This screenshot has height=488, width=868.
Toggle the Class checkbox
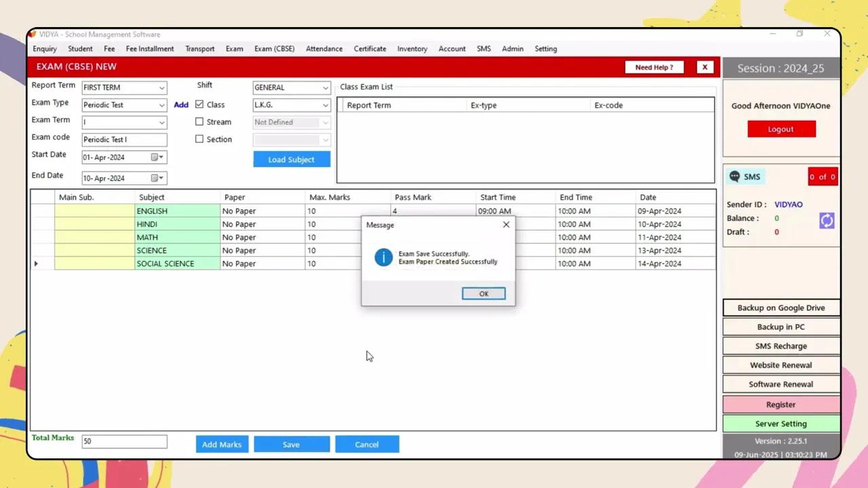point(199,104)
